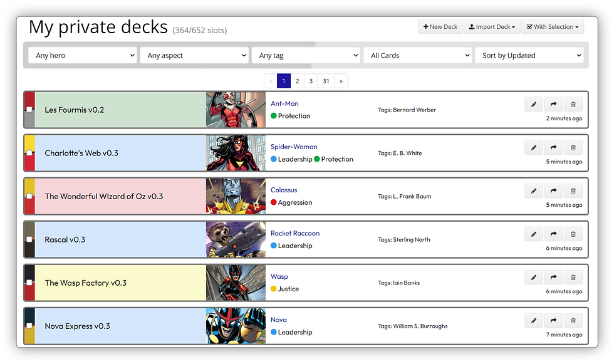Click the Wasp hero artwork

pyautogui.click(x=236, y=283)
